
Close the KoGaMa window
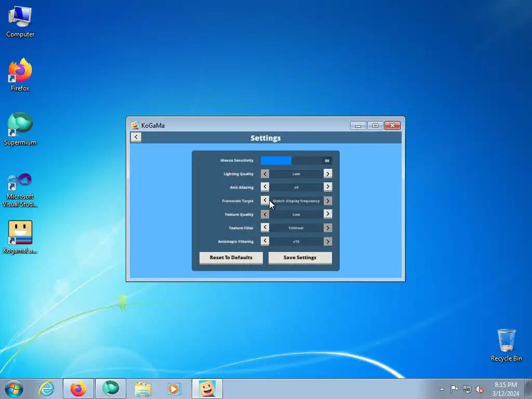point(392,126)
